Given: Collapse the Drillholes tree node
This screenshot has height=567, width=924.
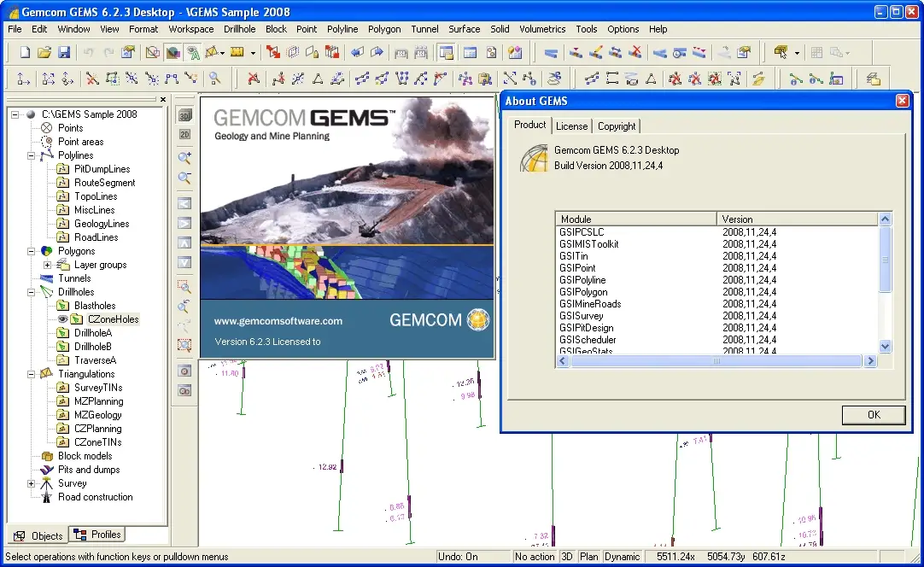Looking at the screenshot, I should coord(32,292).
